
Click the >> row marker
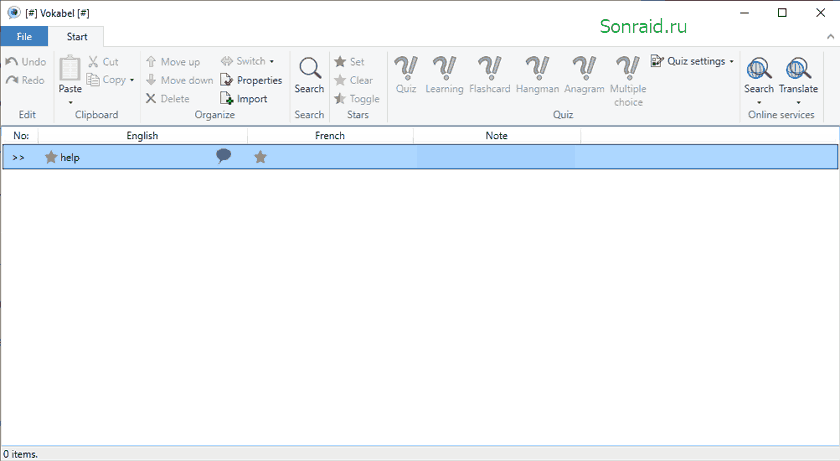pos(18,157)
